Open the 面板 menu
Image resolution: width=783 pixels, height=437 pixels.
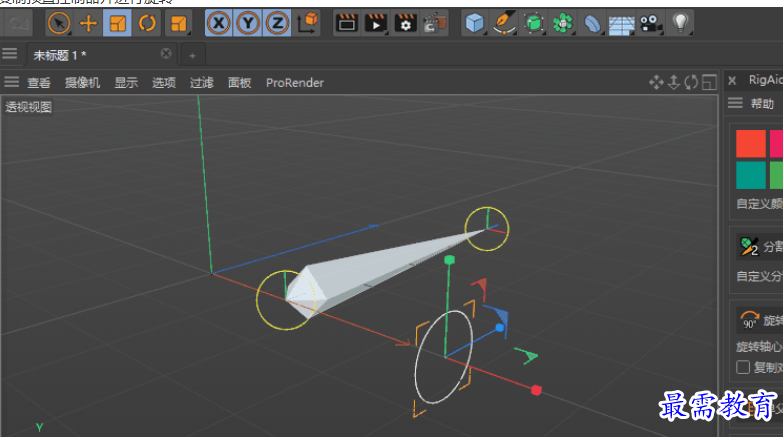[240, 82]
